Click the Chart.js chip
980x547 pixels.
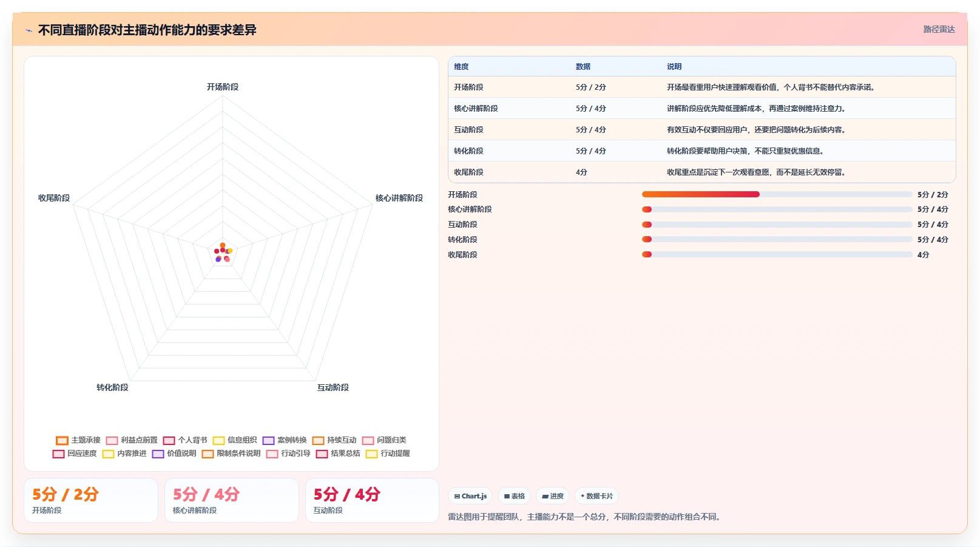(470, 496)
